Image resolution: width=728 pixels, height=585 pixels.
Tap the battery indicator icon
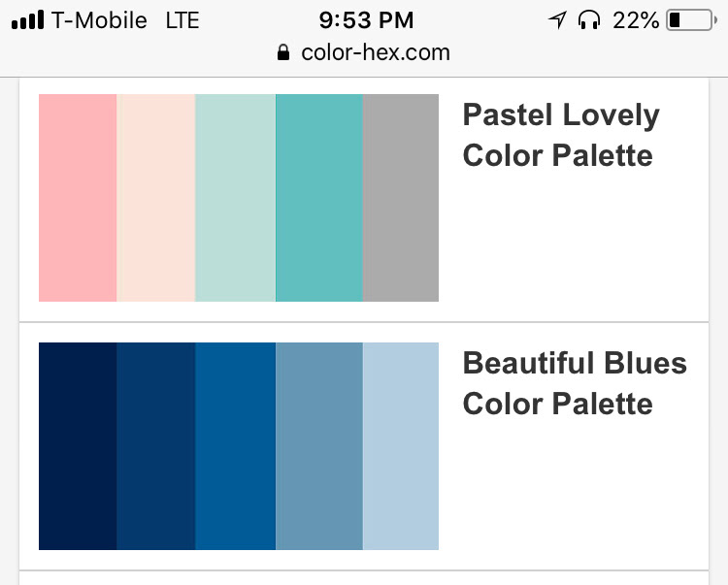pos(690,20)
